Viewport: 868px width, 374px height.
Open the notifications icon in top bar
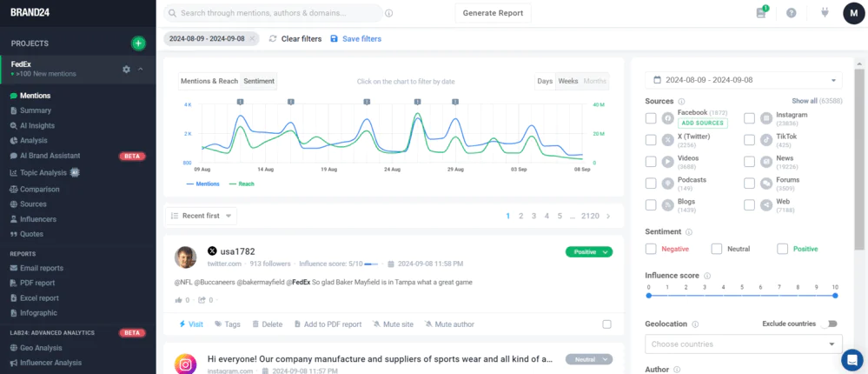[762, 13]
